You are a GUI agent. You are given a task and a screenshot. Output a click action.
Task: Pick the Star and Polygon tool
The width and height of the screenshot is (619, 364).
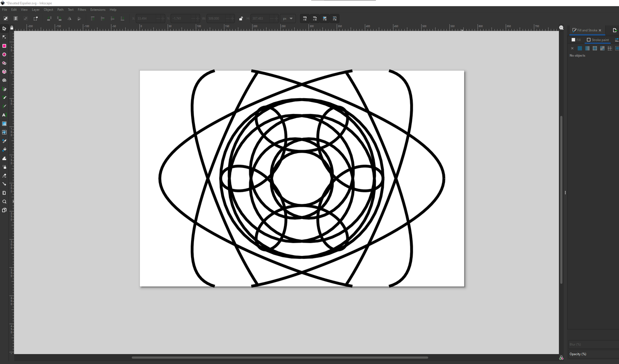[4, 63]
